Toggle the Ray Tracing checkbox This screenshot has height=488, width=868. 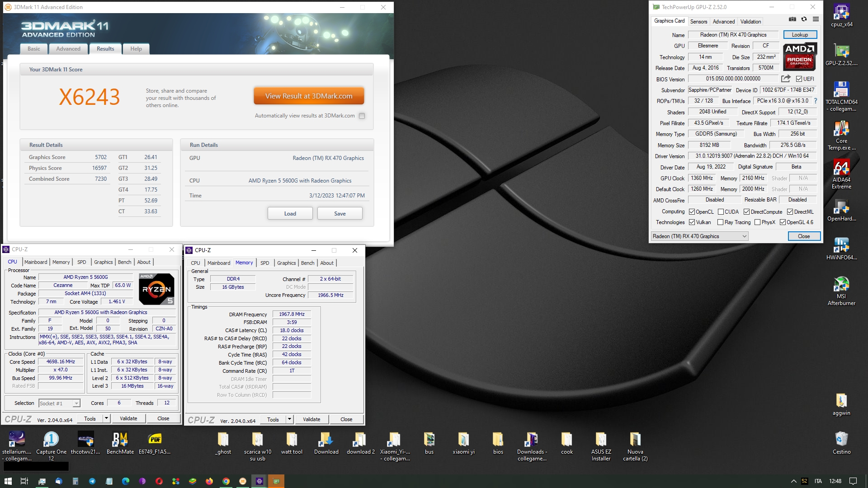click(721, 222)
